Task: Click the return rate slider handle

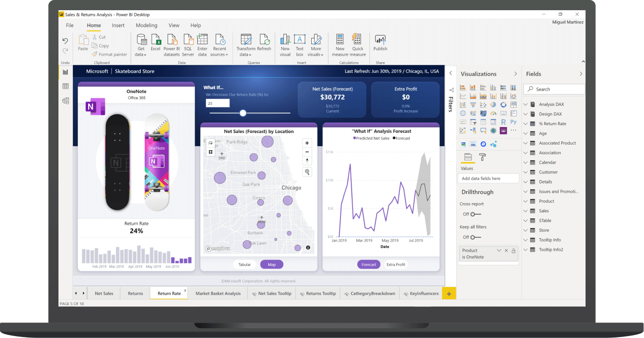Action: click(243, 113)
